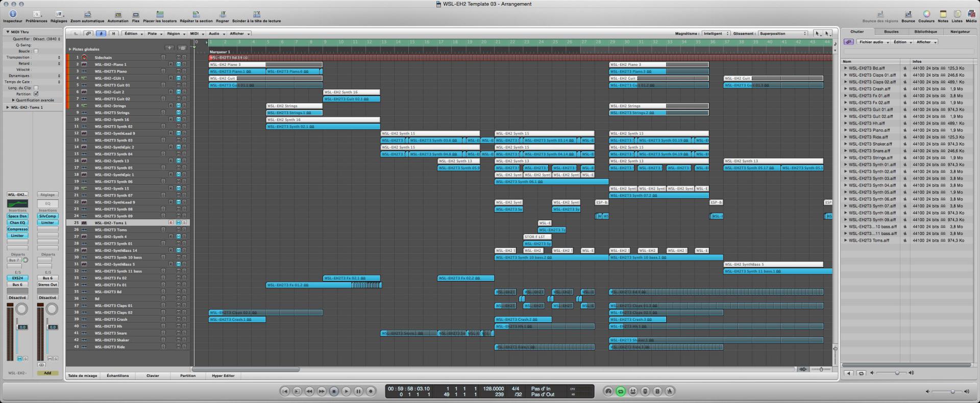Image resolution: width=980 pixels, height=403 pixels.
Task: Activate the Flex toolbar icon
Action: pyautogui.click(x=136, y=14)
